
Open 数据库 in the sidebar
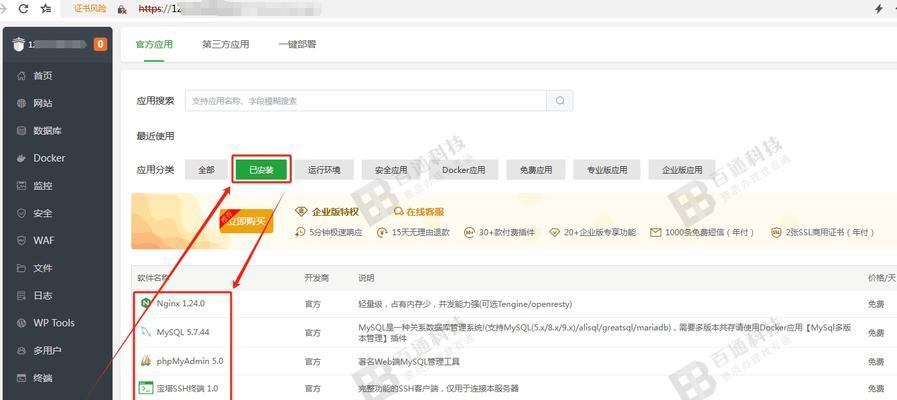(47, 130)
